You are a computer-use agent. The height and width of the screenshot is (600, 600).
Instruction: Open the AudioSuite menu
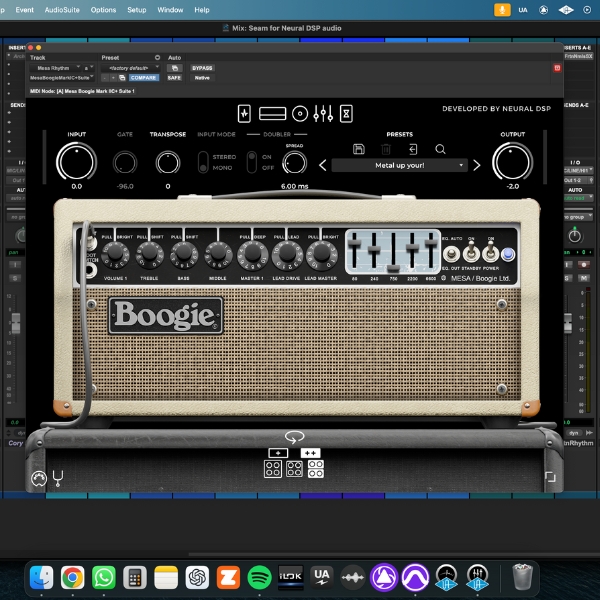coord(62,10)
